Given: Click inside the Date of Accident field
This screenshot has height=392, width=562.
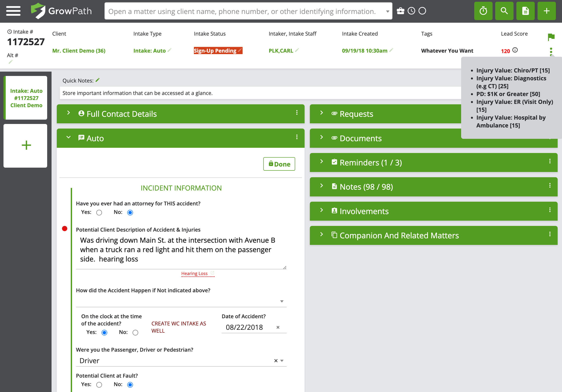Looking at the screenshot, I should click(x=245, y=327).
